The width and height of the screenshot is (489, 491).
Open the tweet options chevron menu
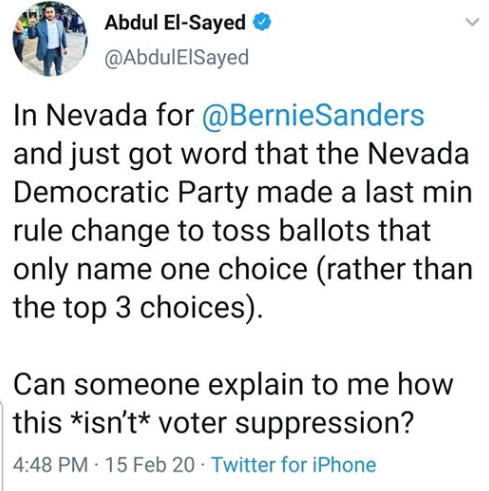[x=472, y=22]
